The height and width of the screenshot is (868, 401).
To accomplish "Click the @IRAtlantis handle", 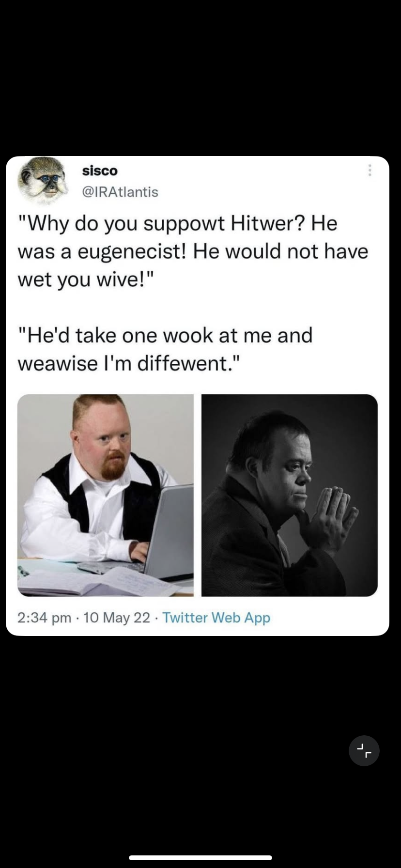I will point(120,192).
